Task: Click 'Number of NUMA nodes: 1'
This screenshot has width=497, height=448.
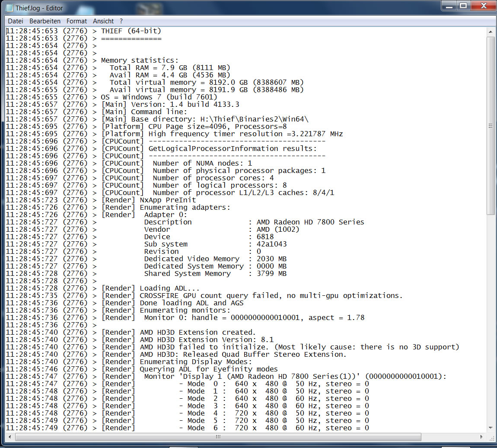Action: [203, 163]
